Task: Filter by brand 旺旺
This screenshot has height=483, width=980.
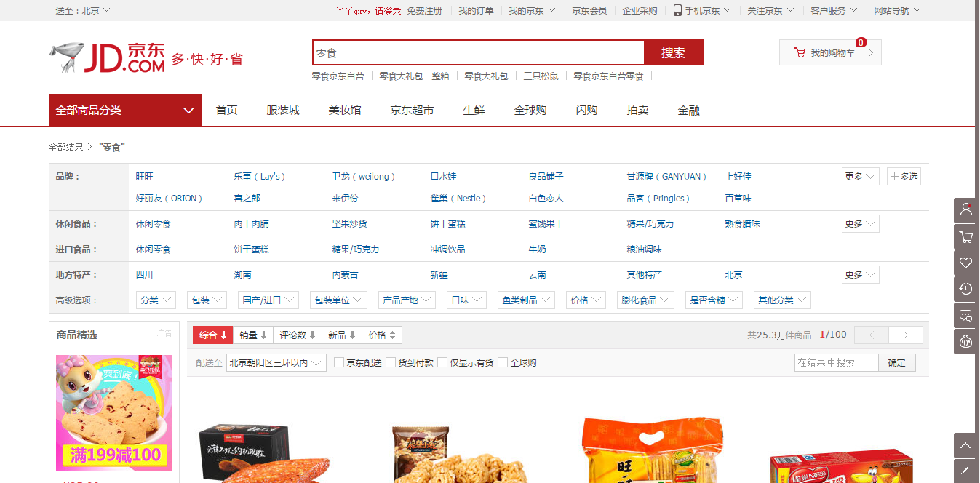Action: click(145, 177)
